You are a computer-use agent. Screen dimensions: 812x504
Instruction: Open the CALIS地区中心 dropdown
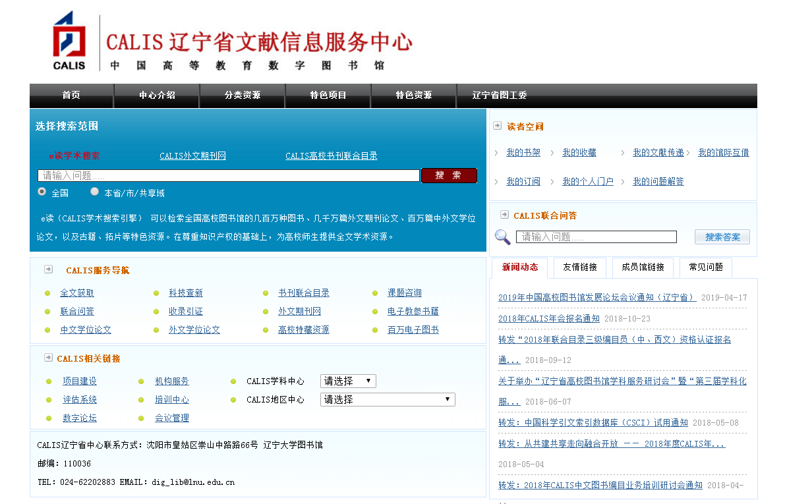(x=388, y=399)
